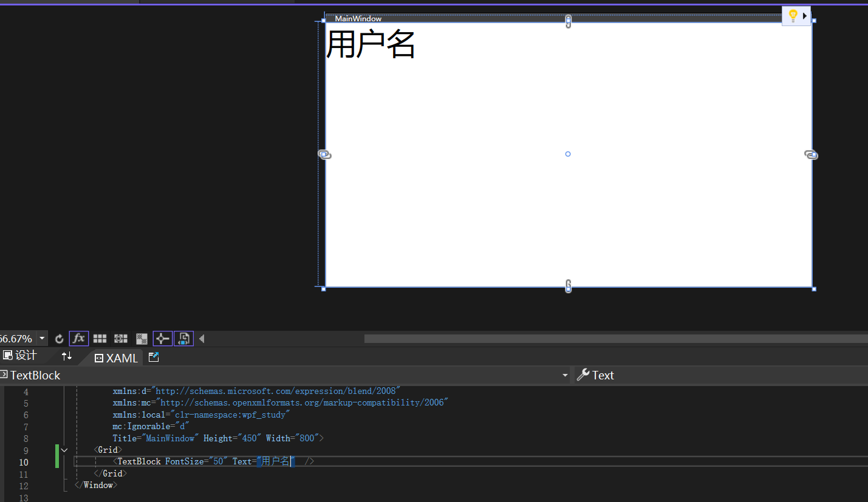The height and width of the screenshot is (502, 868).
Task: Toggle the right margin chain link
Action: coord(811,155)
